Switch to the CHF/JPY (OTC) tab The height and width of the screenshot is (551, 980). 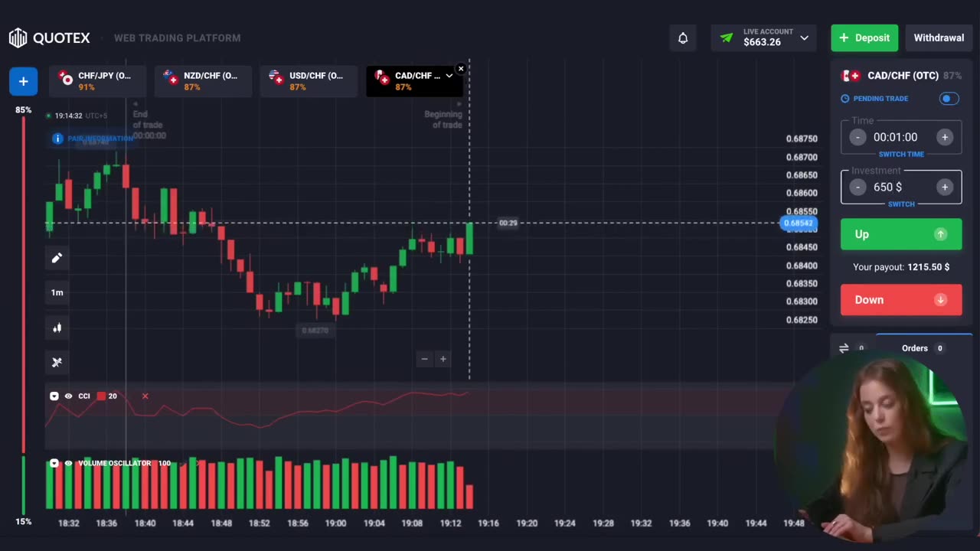pyautogui.click(x=97, y=81)
